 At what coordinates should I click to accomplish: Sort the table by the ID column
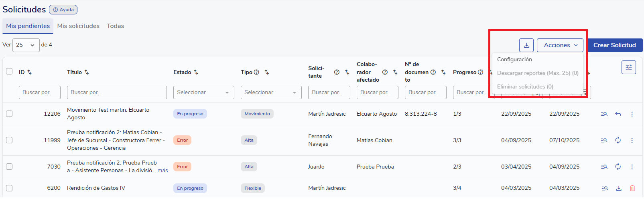coord(29,72)
